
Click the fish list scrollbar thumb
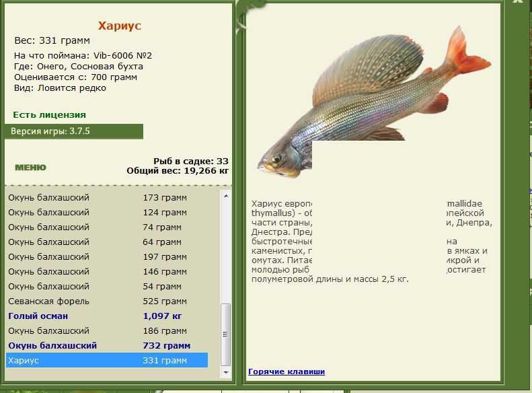[x=226, y=334]
